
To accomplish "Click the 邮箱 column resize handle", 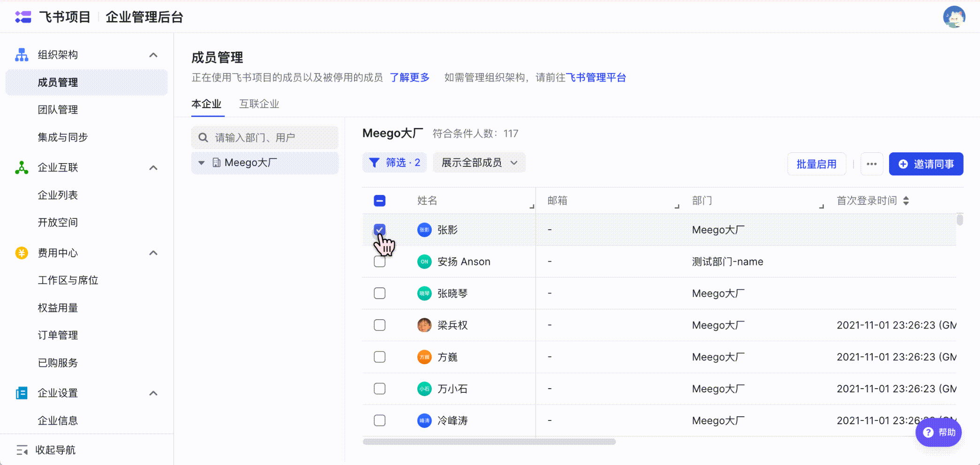I will click(677, 206).
